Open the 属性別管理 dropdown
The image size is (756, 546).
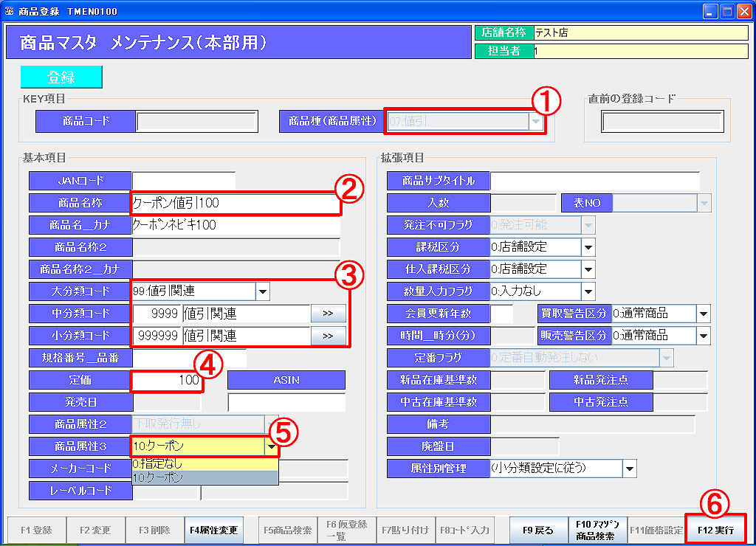click(x=629, y=468)
